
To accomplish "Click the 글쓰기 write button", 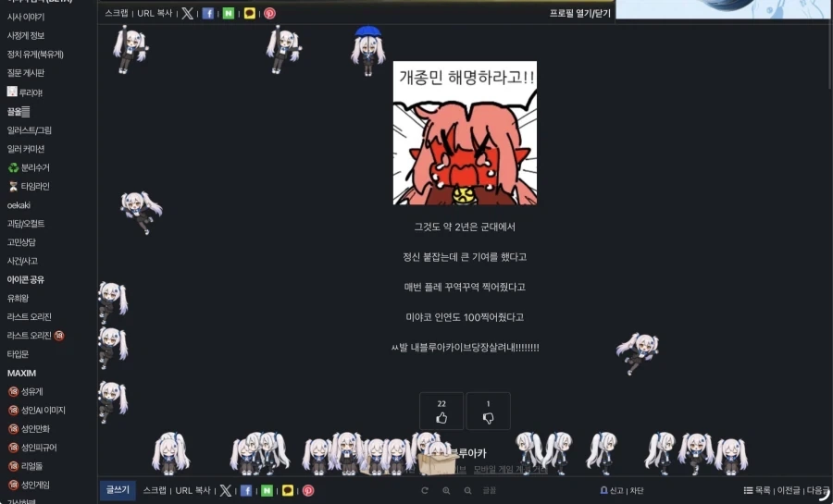I will click(x=118, y=490).
